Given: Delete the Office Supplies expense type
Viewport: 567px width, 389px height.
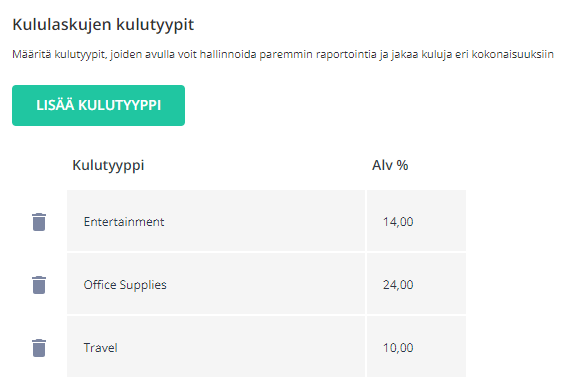Looking at the screenshot, I should tap(39, 285).
